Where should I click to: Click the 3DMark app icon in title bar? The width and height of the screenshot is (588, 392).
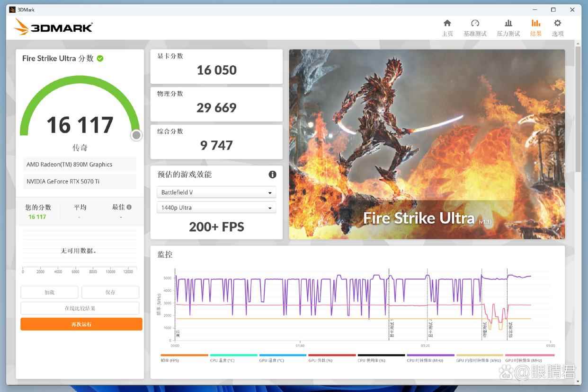[x=12, y=9]
